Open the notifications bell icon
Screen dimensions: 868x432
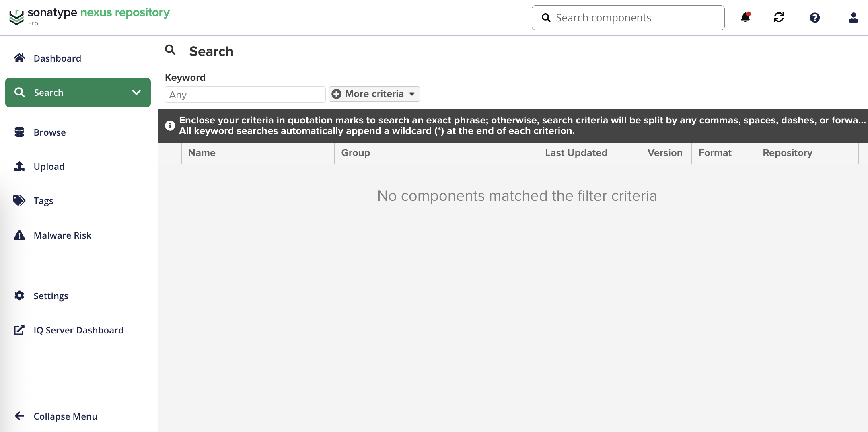click(745, 17)
